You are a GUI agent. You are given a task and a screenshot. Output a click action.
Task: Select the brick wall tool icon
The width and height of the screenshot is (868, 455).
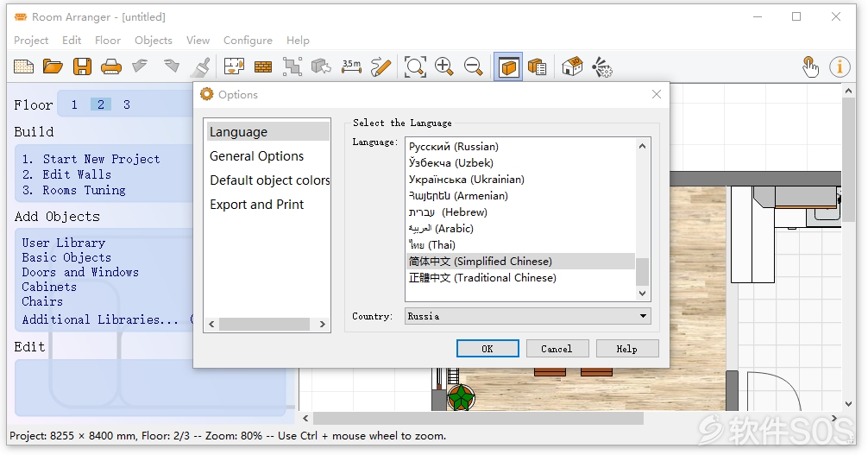[263, 67]
